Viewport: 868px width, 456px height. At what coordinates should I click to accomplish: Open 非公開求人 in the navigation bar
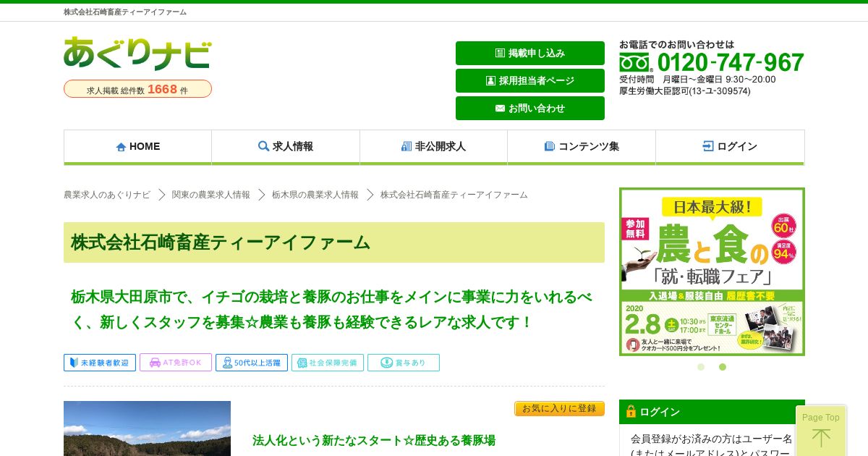[433, 147]
